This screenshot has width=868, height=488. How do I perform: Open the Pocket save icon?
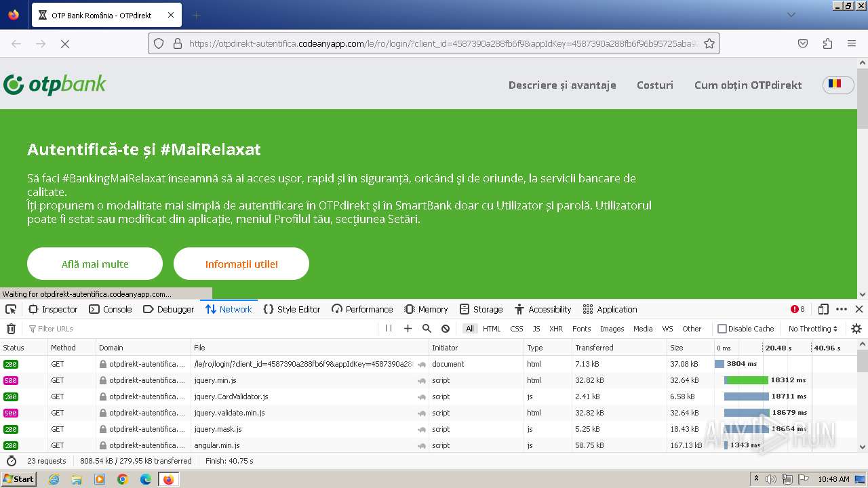[803, 43]
